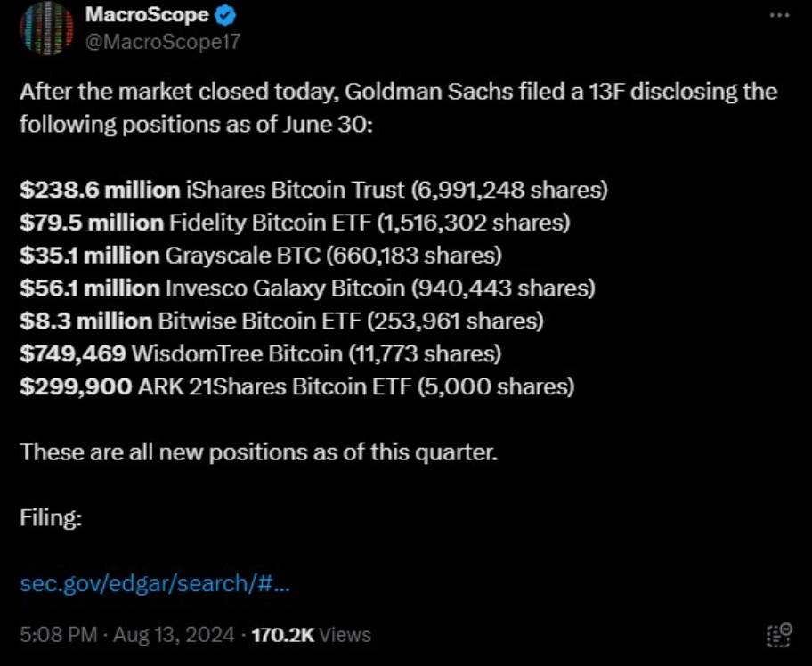Open the sec.gov/edgar/search link
This screenshot has width=812, height=666.
pyautogui.click(x=155, y=583)
